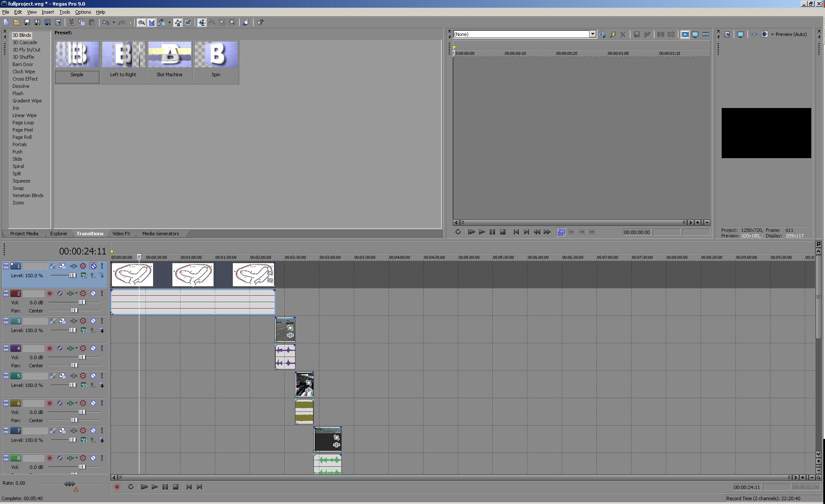Image resolution: width=825 pixels, height=504 pixels.
Task: Select Page Peel transition in list
Action: (x=22, y=130)
